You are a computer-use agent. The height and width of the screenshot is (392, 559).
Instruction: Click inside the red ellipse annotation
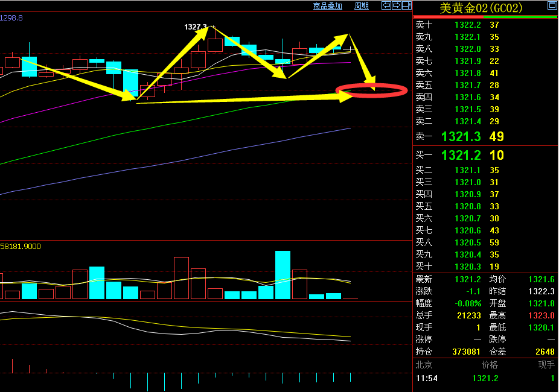tap(371, 91)
